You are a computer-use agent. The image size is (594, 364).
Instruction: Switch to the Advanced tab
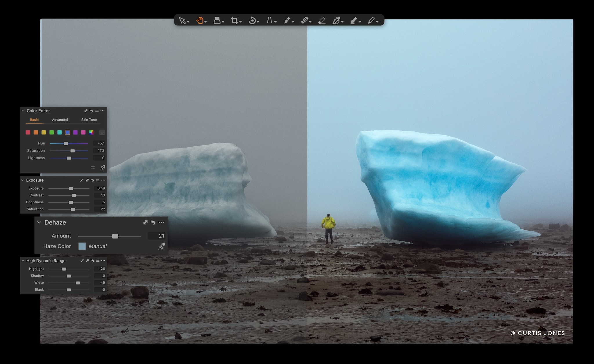60,120
